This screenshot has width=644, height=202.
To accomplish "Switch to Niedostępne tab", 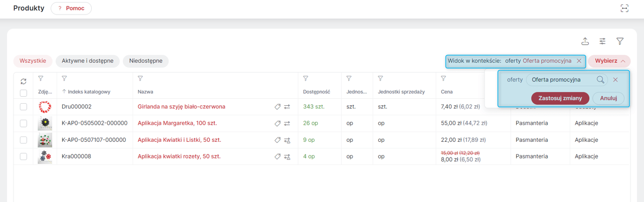I will [x=146, y=61].
